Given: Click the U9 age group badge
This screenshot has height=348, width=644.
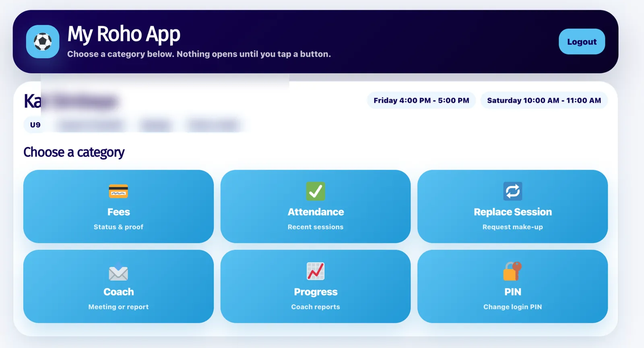Looking at the screenshot, I should coord(35,125).
